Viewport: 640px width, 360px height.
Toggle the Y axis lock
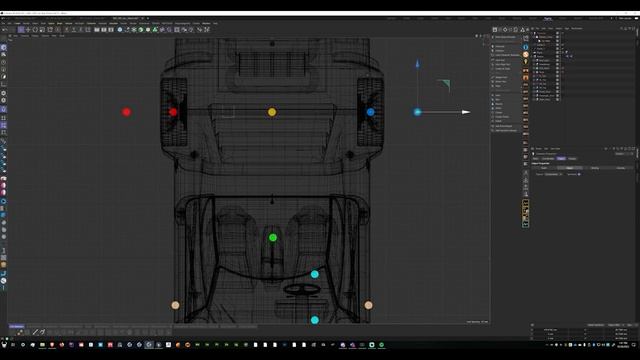click(x=73, y=30)
